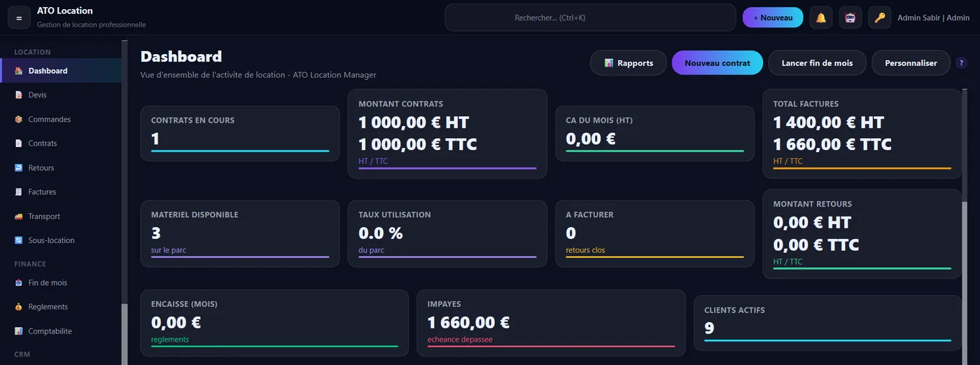Click the Rechercher search field
The image size is (980, 365).
pyautogui.click(x=590, y=18)
